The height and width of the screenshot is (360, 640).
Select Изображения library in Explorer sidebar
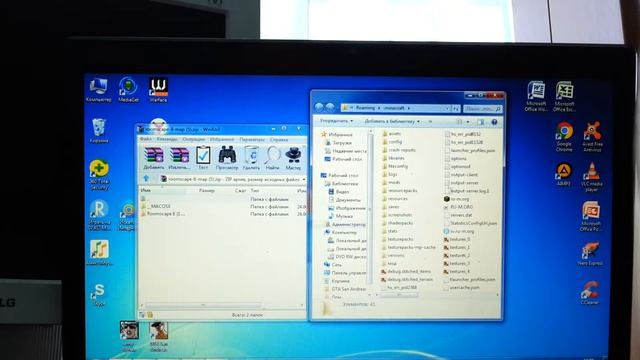click(347, 208)
